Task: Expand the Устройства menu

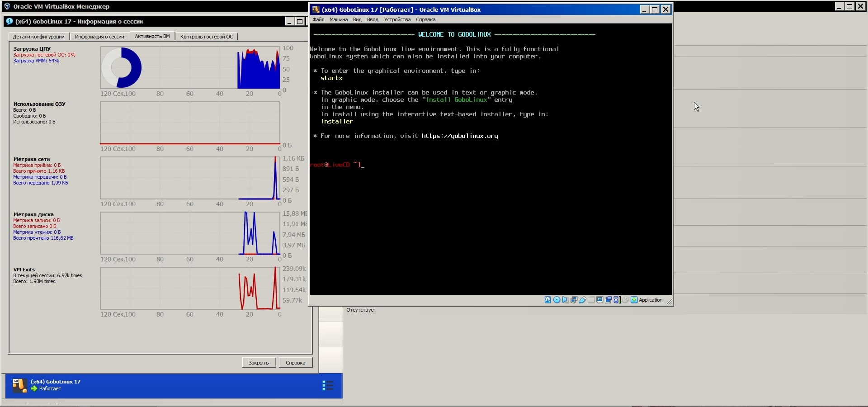Action: (397, 19)
